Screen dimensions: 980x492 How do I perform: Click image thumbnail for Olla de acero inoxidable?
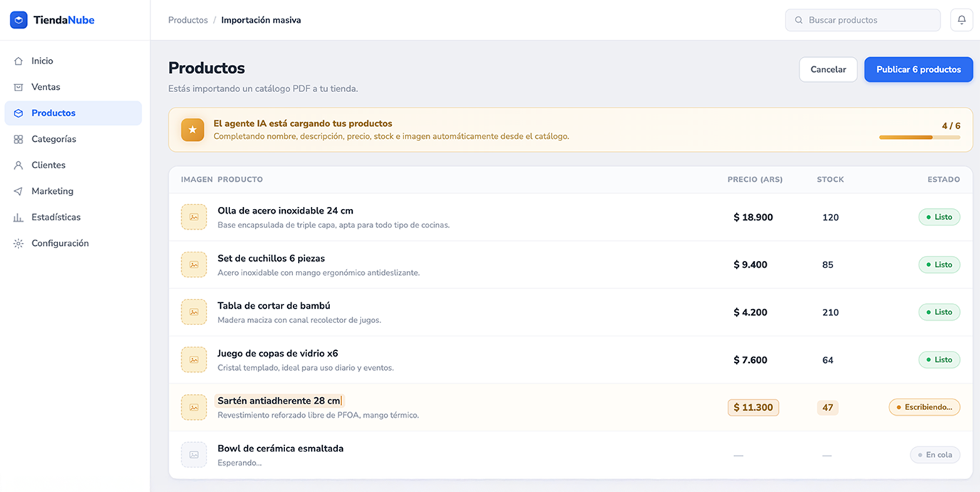[x=194, y=217]
